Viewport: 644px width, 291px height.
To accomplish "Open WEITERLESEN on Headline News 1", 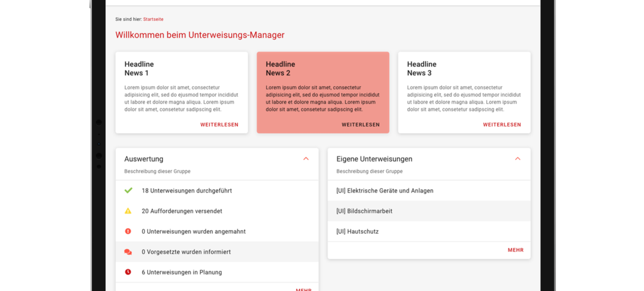I will click(219, 125).
